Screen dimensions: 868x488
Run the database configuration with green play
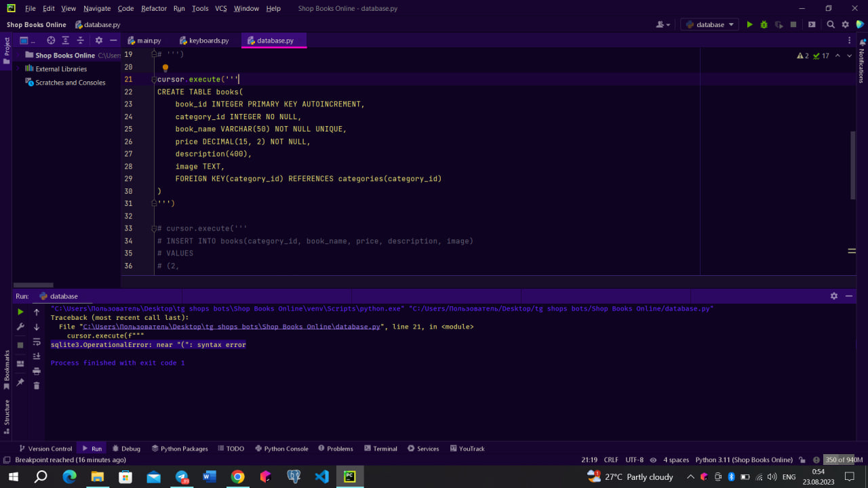click(749, 24)
